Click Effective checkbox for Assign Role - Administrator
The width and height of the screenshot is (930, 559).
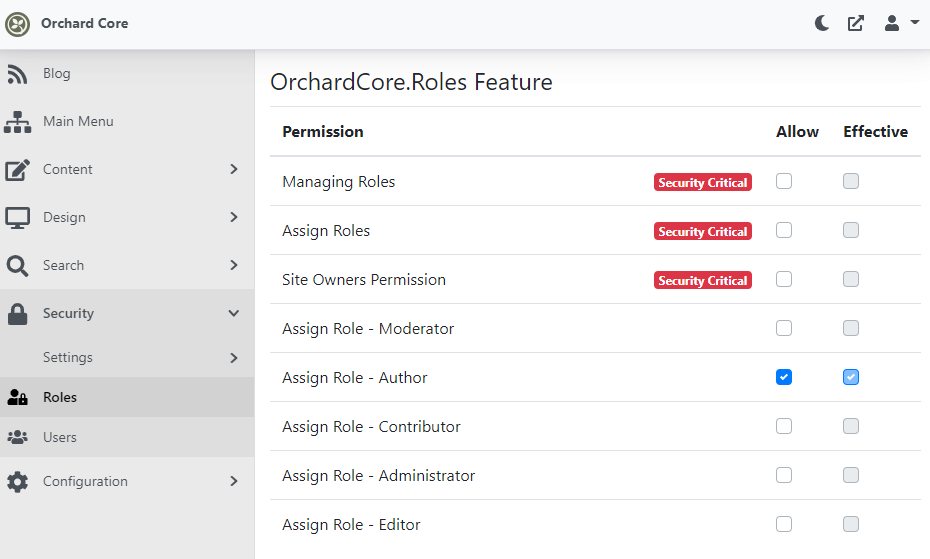click(851, 475)
